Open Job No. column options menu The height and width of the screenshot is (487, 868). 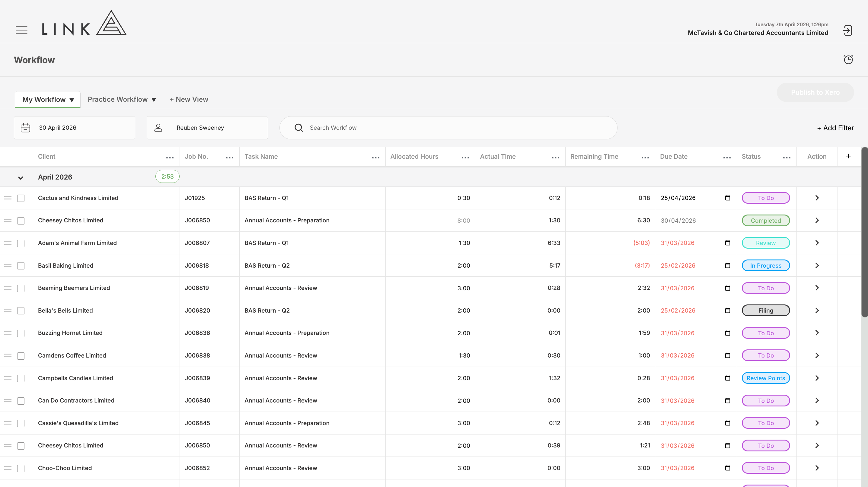point(229,158)
